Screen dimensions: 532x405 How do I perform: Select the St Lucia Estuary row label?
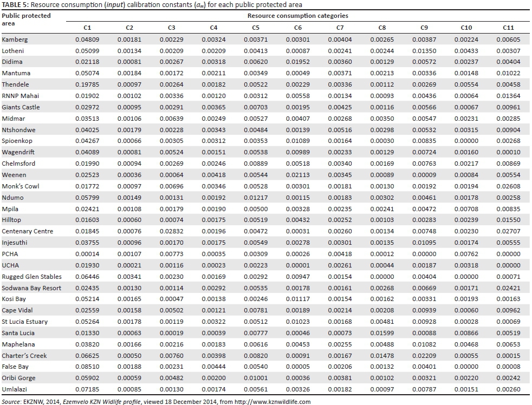(x=25, y=322)
